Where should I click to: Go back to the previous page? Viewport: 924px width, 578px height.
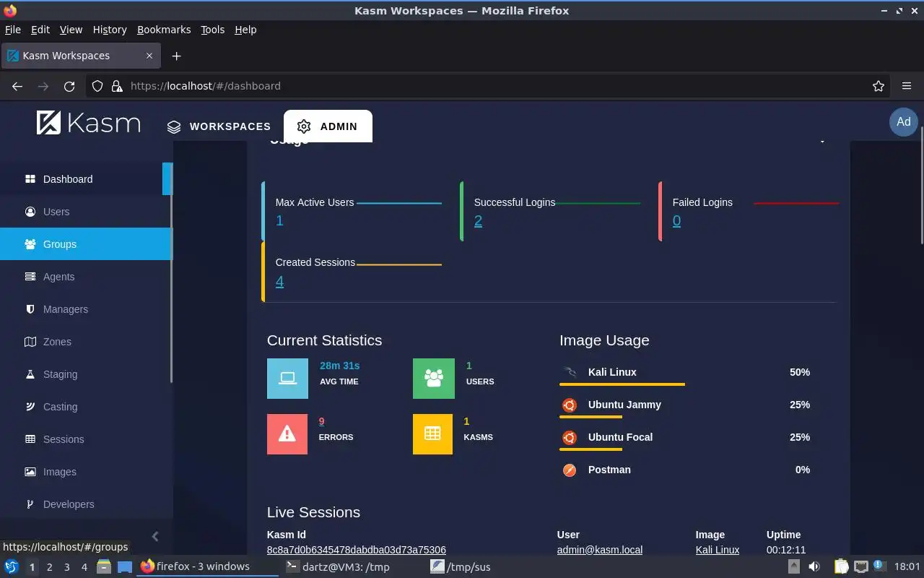click(17, 86)
